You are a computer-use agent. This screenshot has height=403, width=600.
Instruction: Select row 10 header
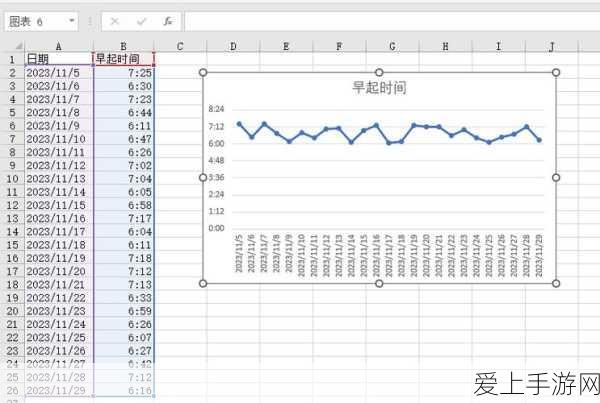12,179
